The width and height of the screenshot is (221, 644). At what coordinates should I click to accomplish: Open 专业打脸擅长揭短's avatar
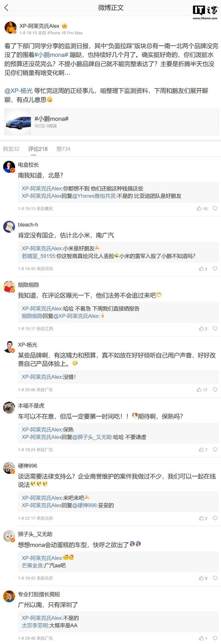(9, 596)
